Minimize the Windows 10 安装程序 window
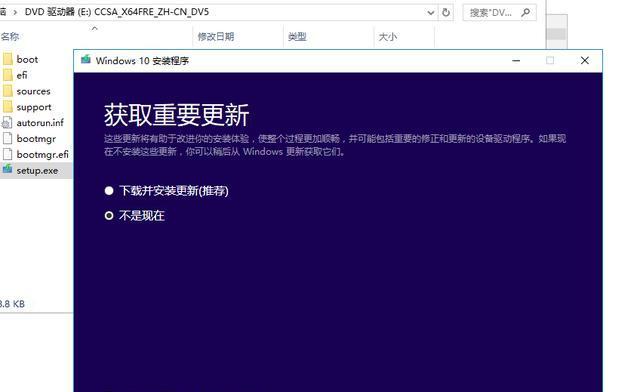The width and height of the screenshot is (640, 392). click(x=516, y=60)
